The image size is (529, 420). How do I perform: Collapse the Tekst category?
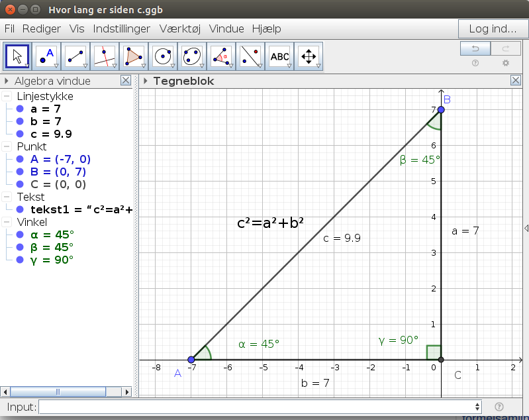(x=7, y=197)
